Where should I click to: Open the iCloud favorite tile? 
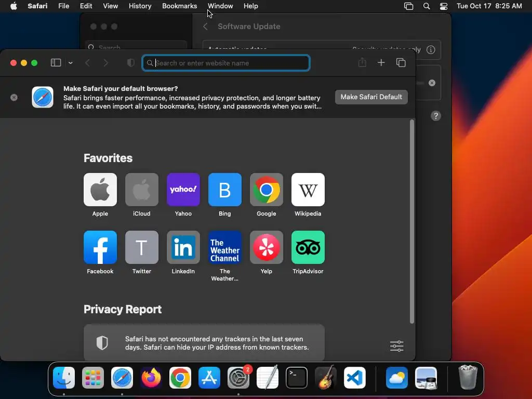[141, 190]
